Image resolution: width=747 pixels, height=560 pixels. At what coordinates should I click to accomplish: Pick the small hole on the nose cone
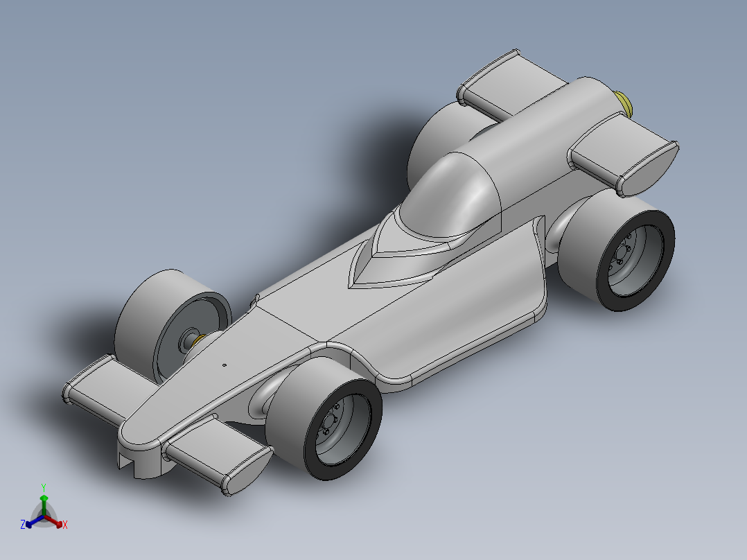[225, 365]
